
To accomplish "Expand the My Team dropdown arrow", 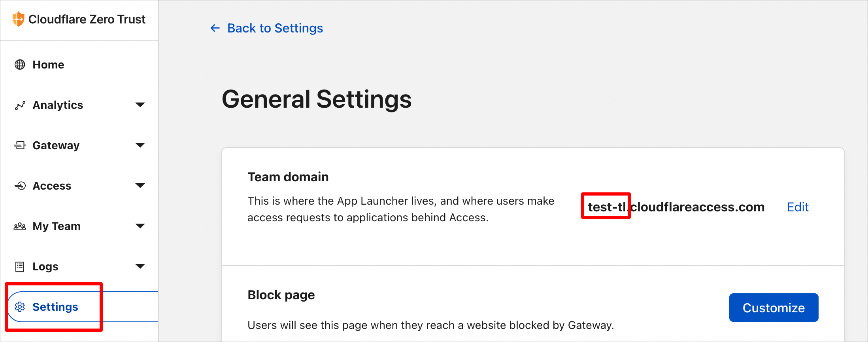I will (140, 226).
